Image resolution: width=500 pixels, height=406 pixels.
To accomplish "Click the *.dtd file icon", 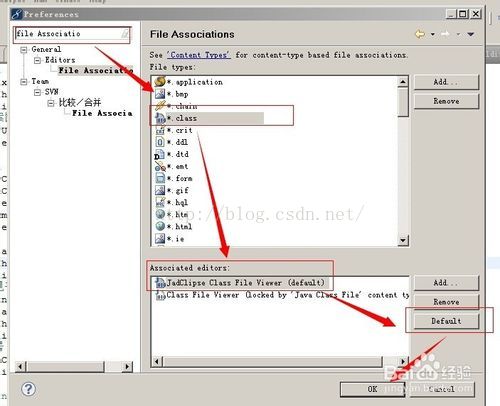I will coord(160,154).
